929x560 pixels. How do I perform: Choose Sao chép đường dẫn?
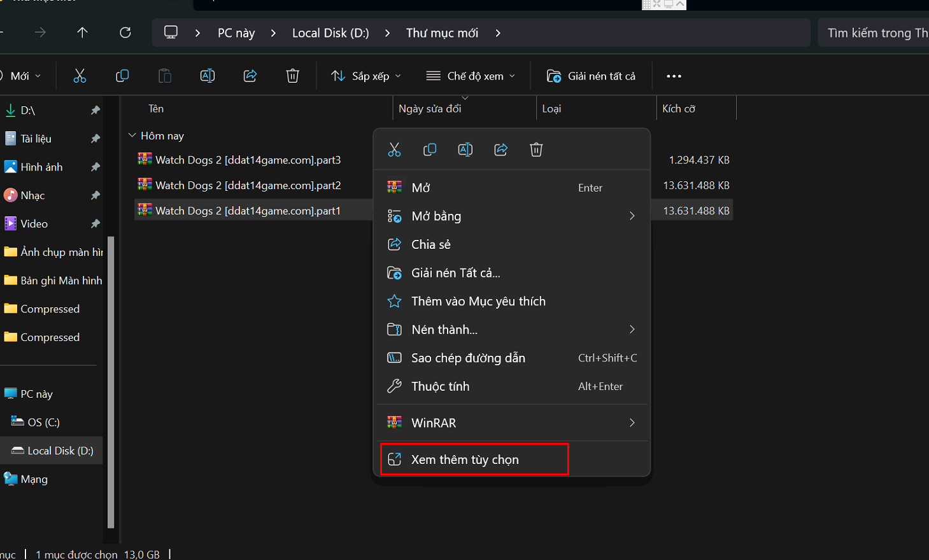[x=513, y=358]
